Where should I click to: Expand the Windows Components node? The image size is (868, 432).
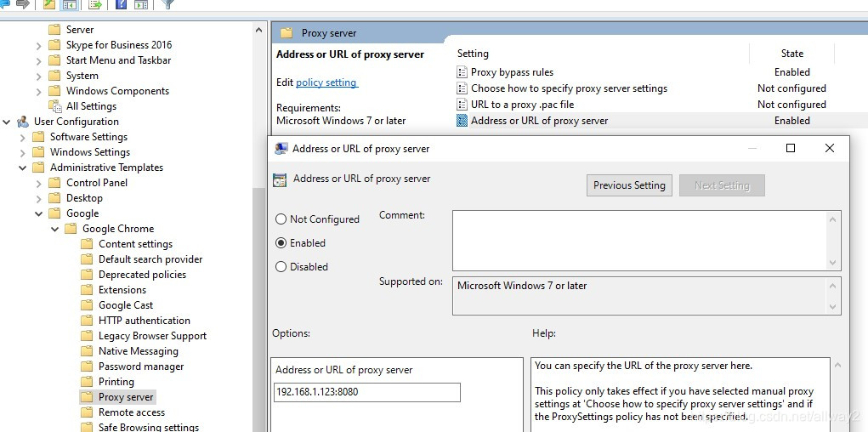(38, 91)
